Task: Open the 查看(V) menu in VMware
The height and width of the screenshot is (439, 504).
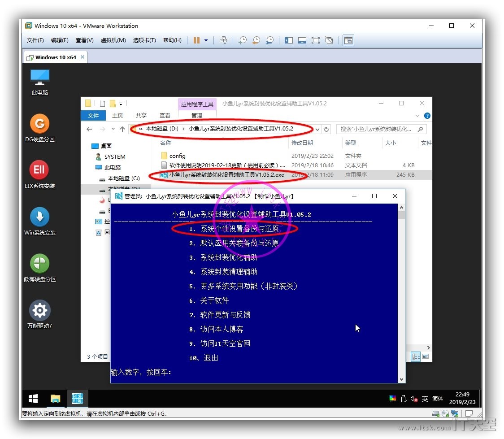Action: pyautogui.click(x=85, y=40)
